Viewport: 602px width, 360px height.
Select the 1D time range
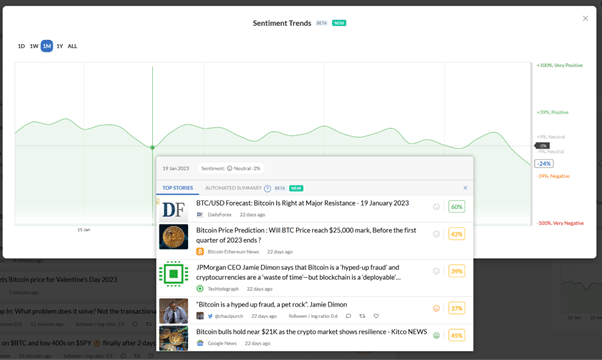pos(21,46)
